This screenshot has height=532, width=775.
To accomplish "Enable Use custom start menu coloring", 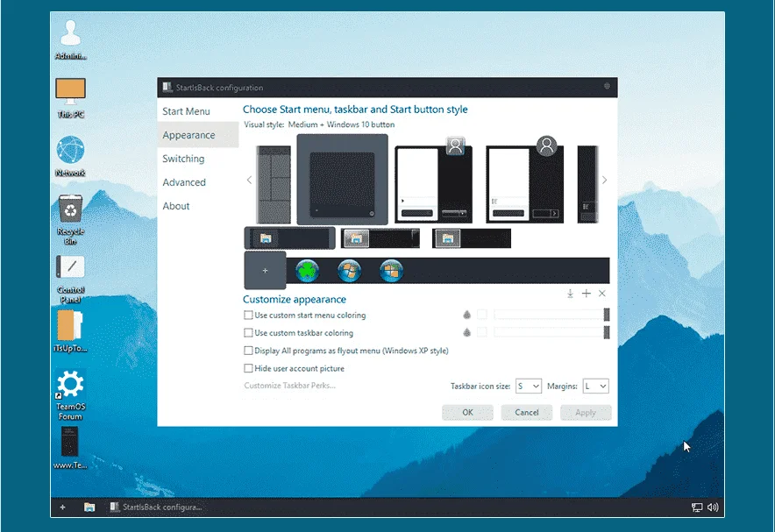I will click(248, 315).
